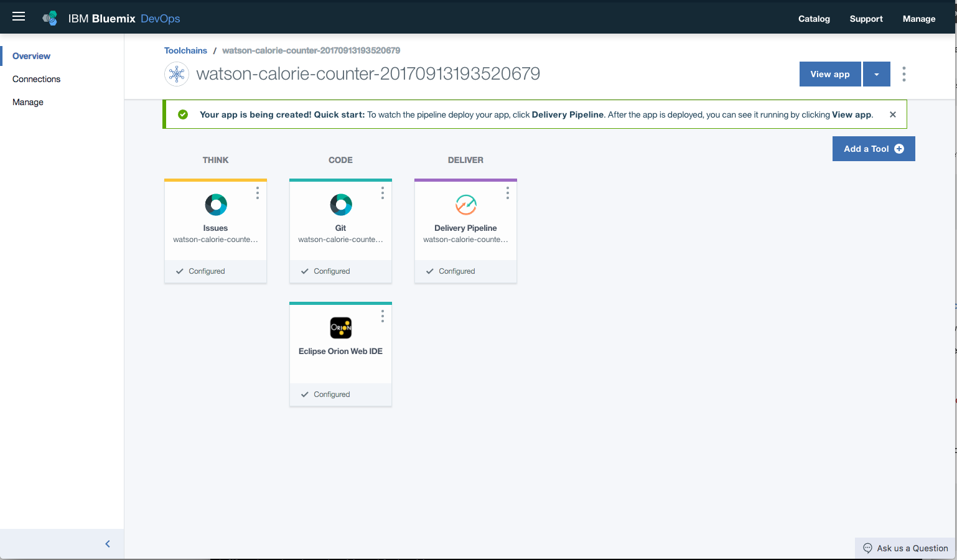Click the toolchain snowflake icon beside title

[x=177, y=74]
